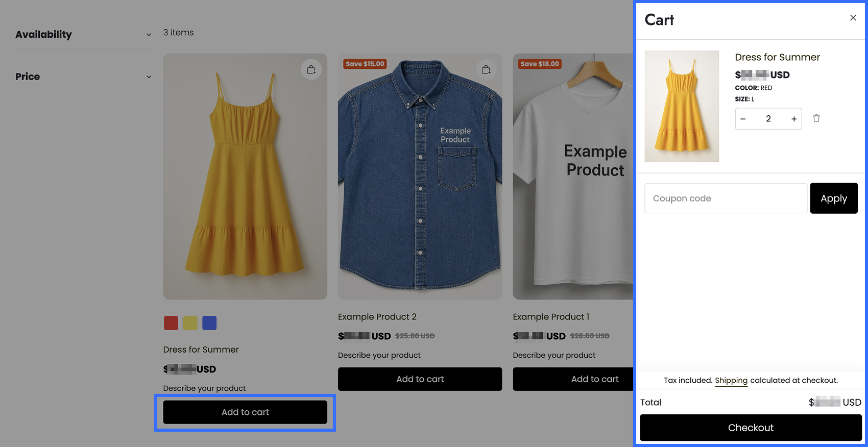
Task: Open dress thumbnail in the cart
Action: 682,106
